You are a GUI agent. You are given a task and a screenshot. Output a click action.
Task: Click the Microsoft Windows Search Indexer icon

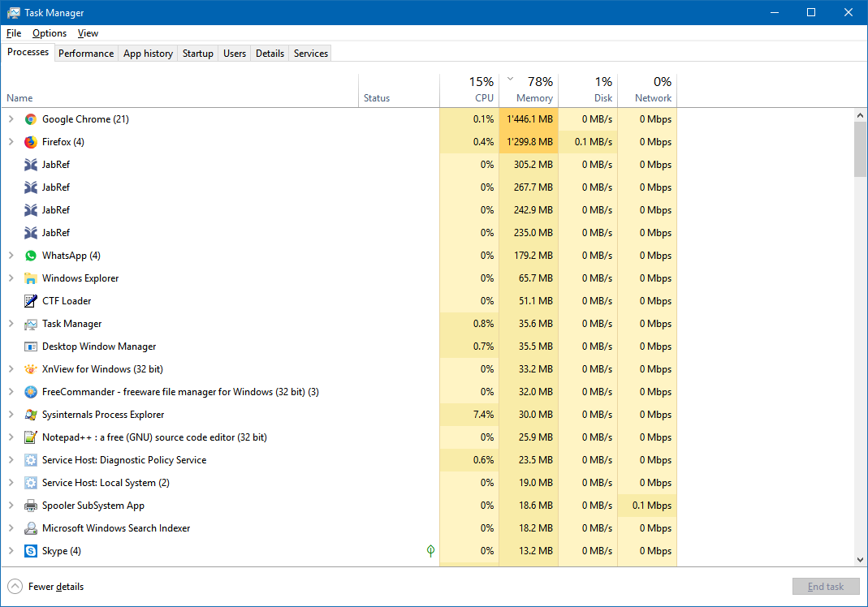[30, 527]
